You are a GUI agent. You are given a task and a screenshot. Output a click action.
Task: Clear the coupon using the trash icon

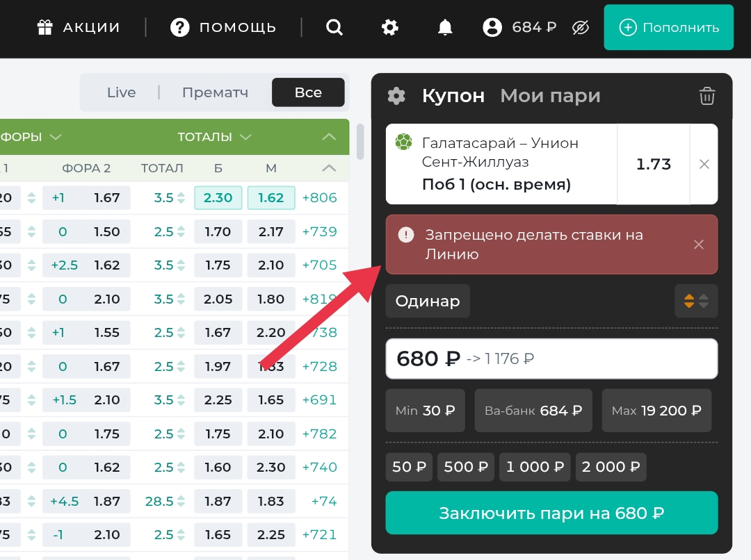coord(707,96)
